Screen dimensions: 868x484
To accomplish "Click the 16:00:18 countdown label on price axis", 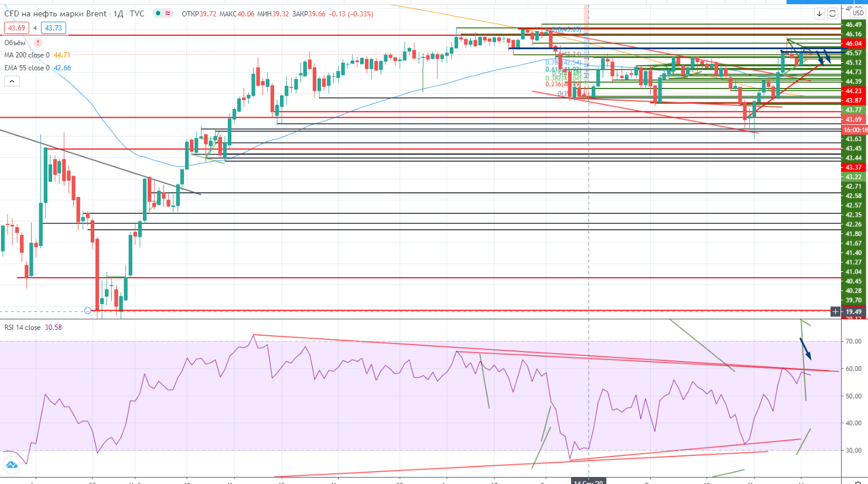I will point(855,129).
